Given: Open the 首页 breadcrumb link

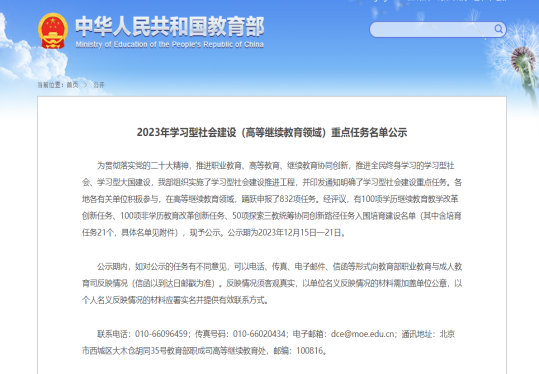Looking at the screenshot, I should coord(72,85).
